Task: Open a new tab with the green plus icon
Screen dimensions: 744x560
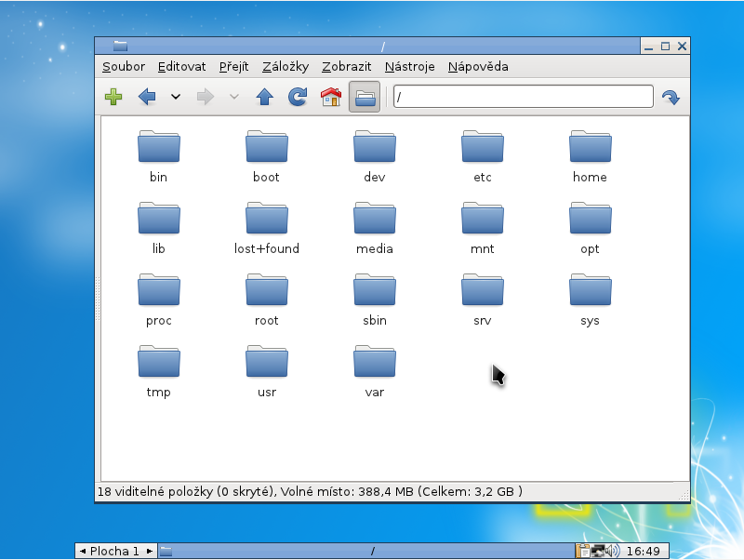Action: tap(113, 96)
